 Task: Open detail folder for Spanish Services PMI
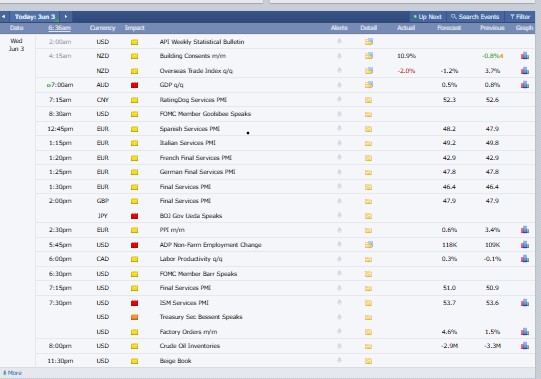tap(368, 129)
